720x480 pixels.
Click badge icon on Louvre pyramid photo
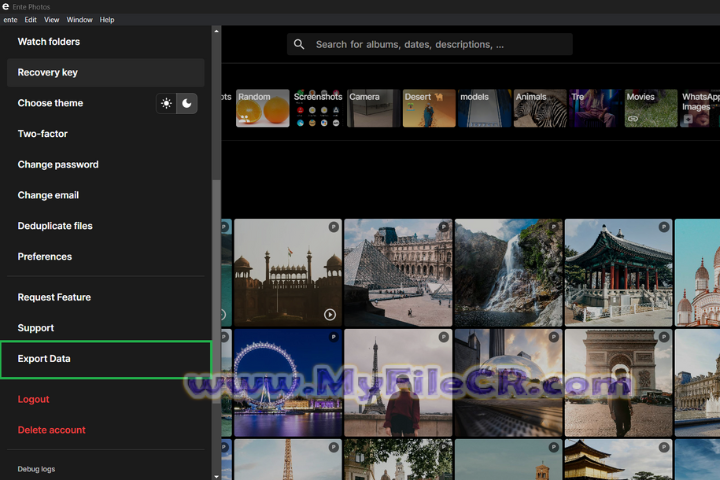click(444, 227)
